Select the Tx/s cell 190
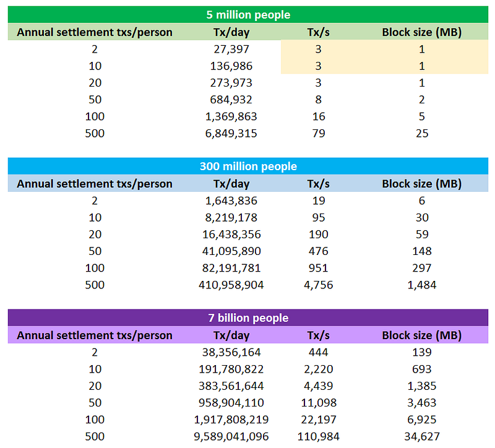Viewport: 495px width, 448px height. [318, 235]
